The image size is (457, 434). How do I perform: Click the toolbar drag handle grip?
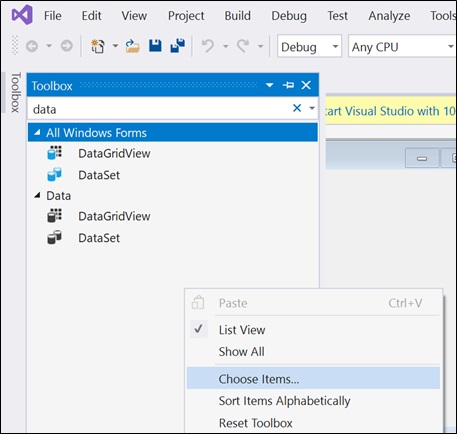[x=15, y=45]
